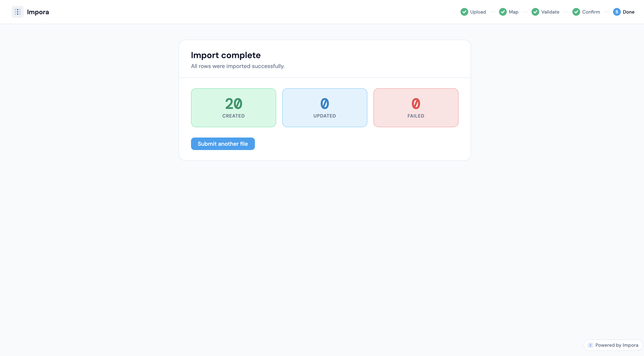
Task: Select the Done step label
Action: pyautogui.click(x=629, y=12)
